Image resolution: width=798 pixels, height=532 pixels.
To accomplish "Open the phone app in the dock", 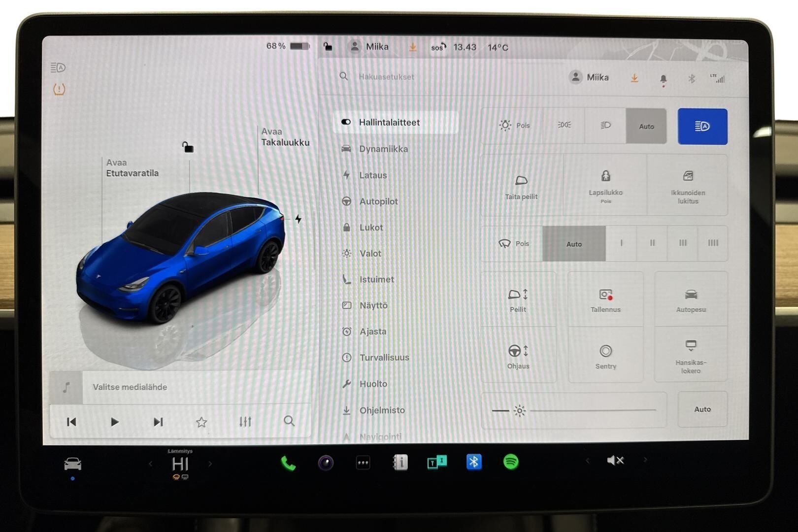I will tap(288, 463).
